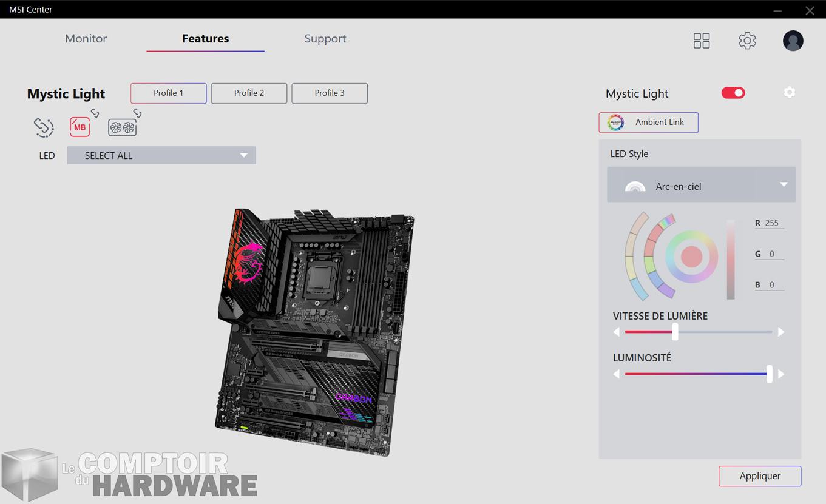Expand the LED SELECT ALL dropdown
Screen dimensions: 826x504
pos(161,155)
